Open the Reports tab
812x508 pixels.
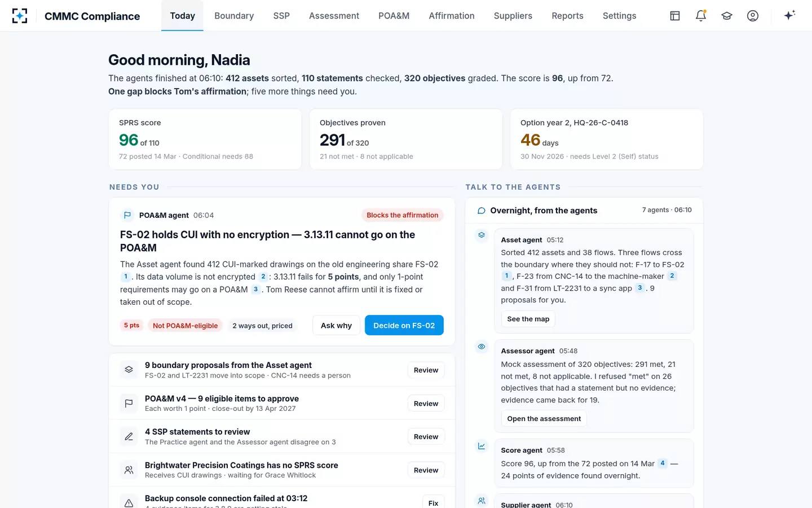[x=567, y=16]
